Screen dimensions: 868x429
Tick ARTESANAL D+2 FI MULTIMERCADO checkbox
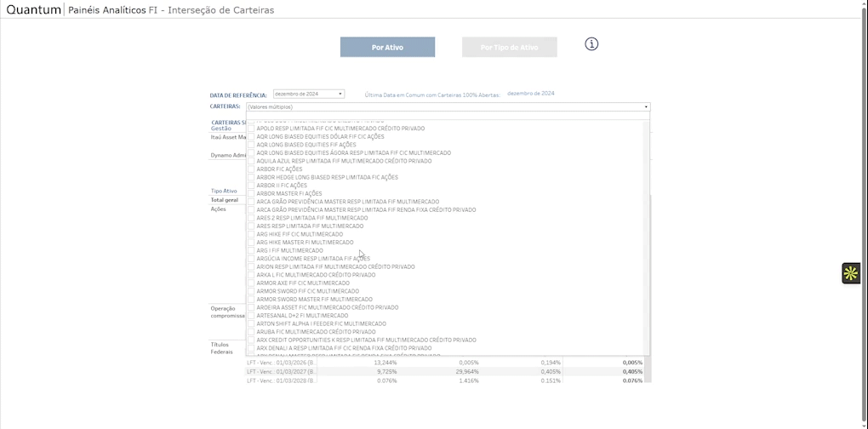tap(251, 316)
